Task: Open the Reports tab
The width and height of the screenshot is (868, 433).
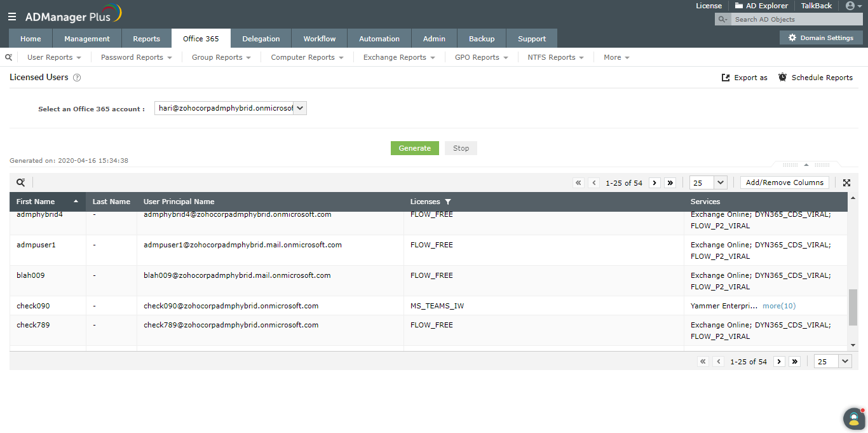Action: coord(146,38)
